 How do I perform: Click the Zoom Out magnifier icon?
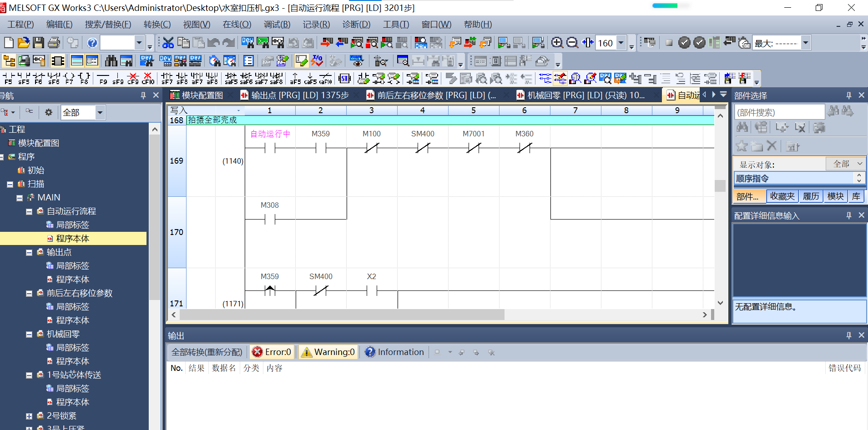572,43
